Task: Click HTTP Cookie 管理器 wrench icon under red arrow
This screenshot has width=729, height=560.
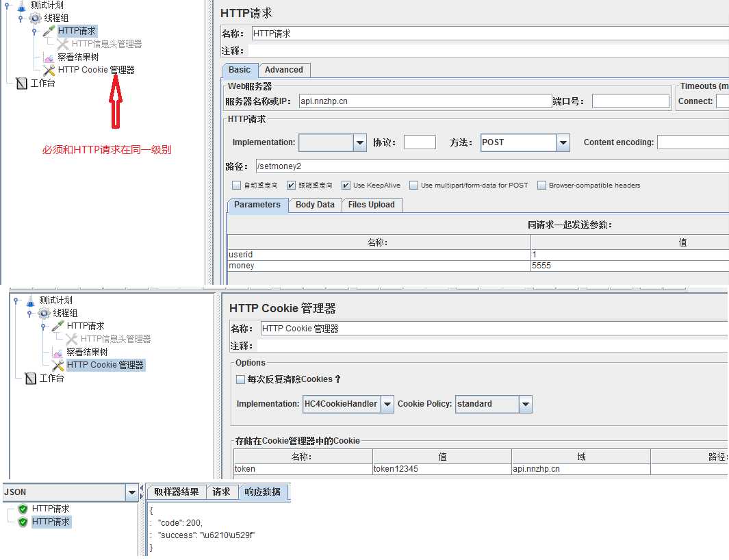Action: pos(49,71)
